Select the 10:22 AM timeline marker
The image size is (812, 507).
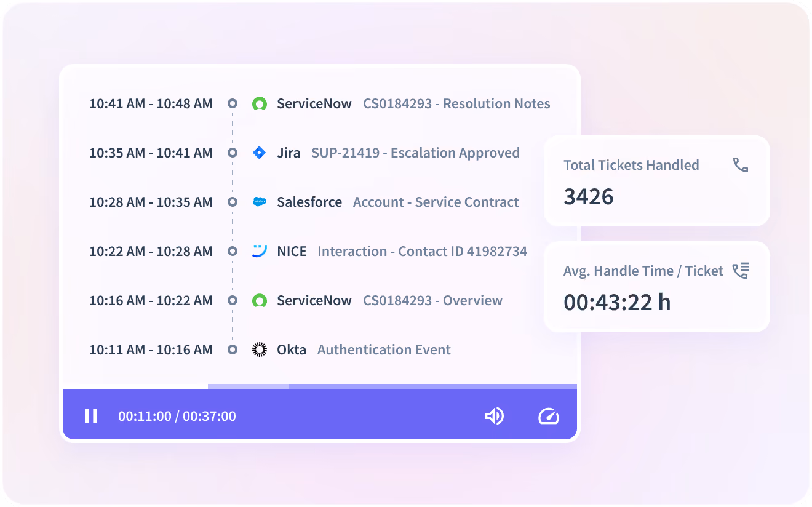233,251
